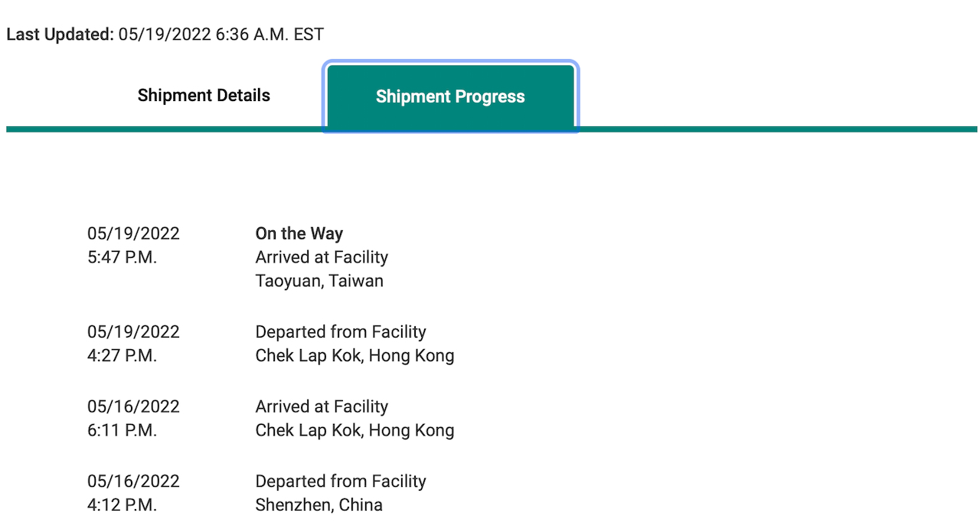Click Departed from Facility for the 4:27 P.M. entry
The width and height of the screenshot is (980, 532).
[x=341, y=331]
